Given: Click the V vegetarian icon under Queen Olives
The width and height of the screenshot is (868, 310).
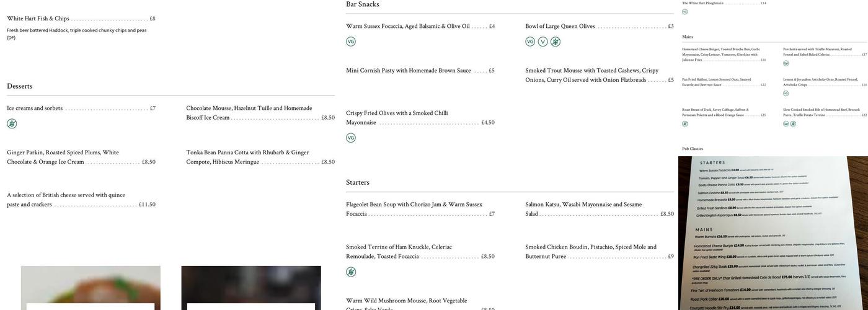Looking at the screenshot, I should [x=543, y=42].
